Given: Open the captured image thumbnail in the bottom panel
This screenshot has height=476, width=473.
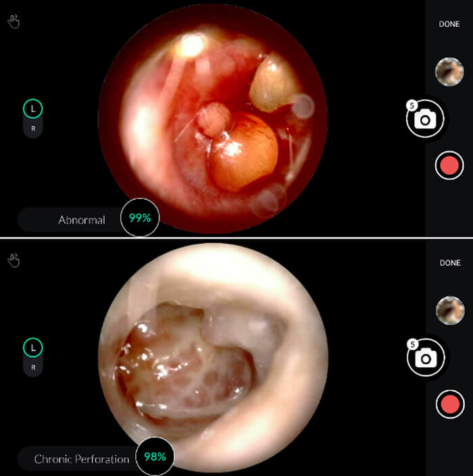Looking at the screenshot, I should (x=449, y=311).
